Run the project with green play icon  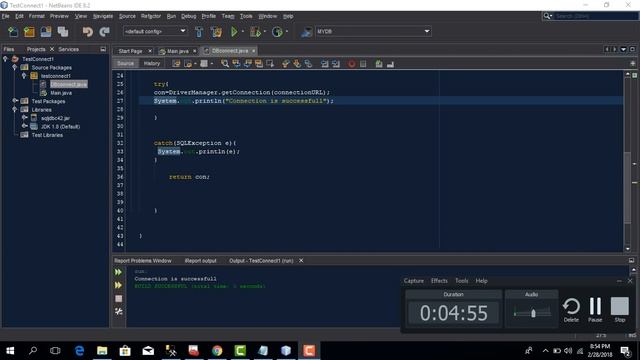click(234, 31)
